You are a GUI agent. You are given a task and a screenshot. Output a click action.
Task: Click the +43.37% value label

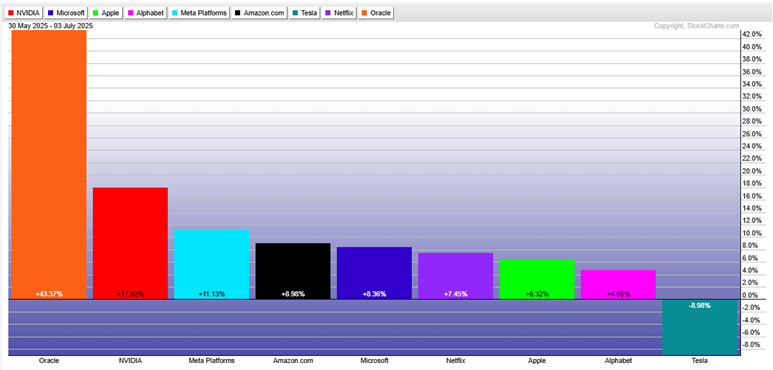click(x=49, y=294)
